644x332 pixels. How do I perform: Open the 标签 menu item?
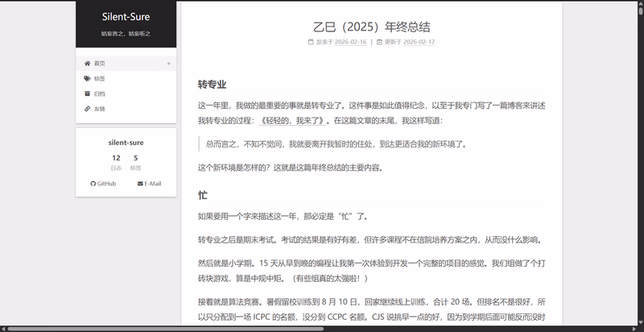100,78
